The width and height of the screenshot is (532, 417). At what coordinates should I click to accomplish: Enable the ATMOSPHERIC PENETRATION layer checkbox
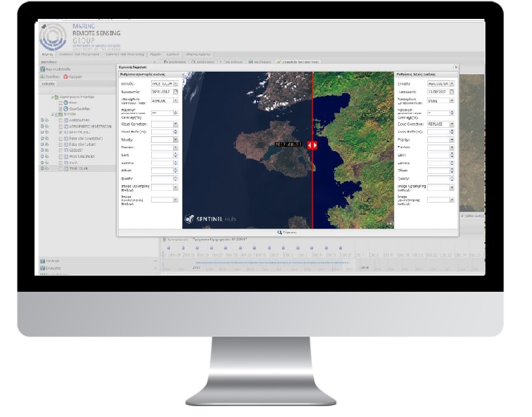coord(61,126)
